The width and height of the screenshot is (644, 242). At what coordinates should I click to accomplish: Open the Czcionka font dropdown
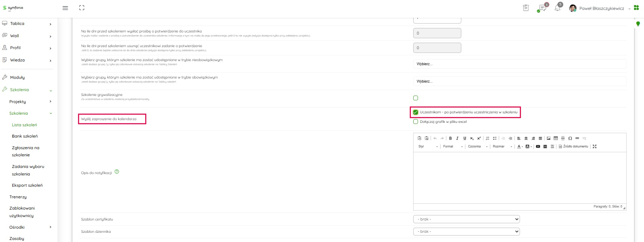477,146
